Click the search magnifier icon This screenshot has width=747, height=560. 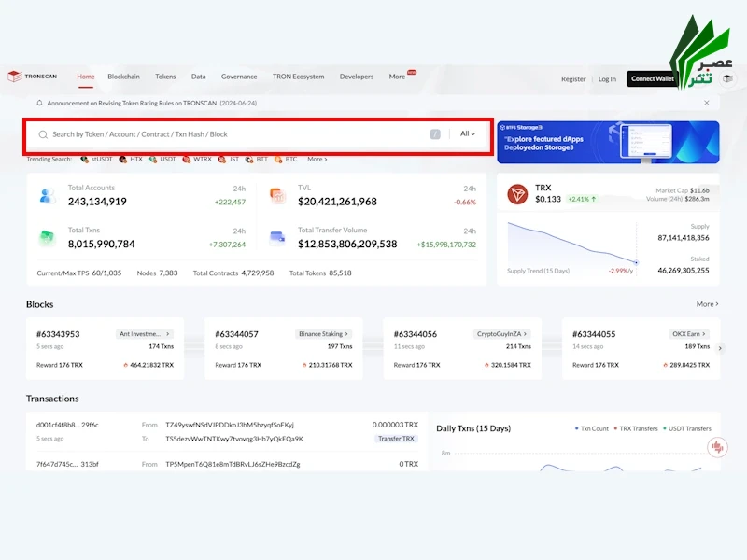click(x=43, y=134)
